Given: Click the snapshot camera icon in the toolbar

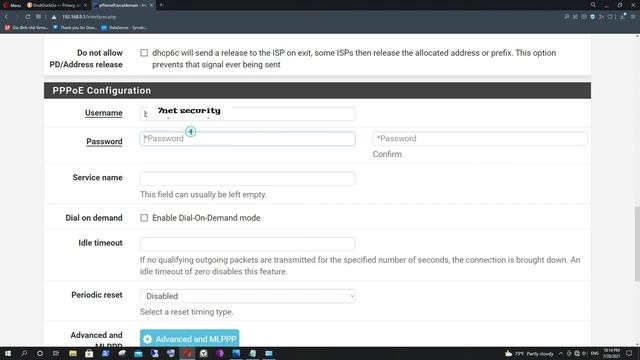Looking at the screenshot, I should click(584, 17).
